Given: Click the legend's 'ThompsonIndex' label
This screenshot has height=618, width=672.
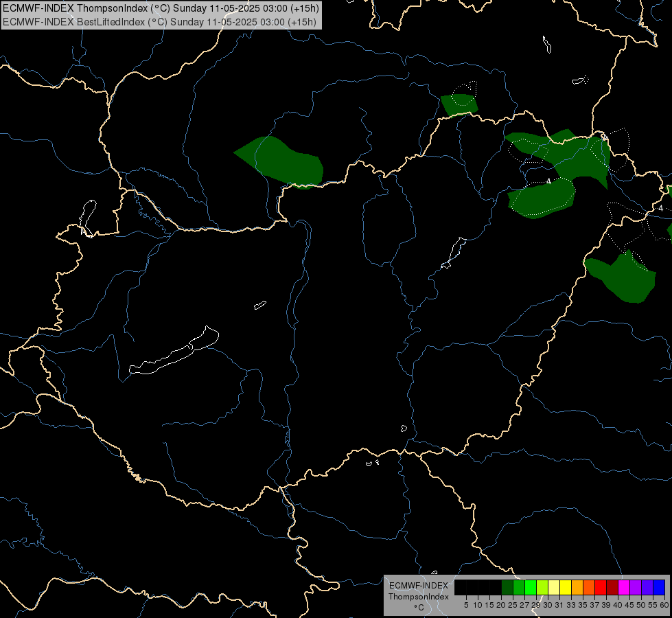Looking at the screenshot, I should pos(418,597).
